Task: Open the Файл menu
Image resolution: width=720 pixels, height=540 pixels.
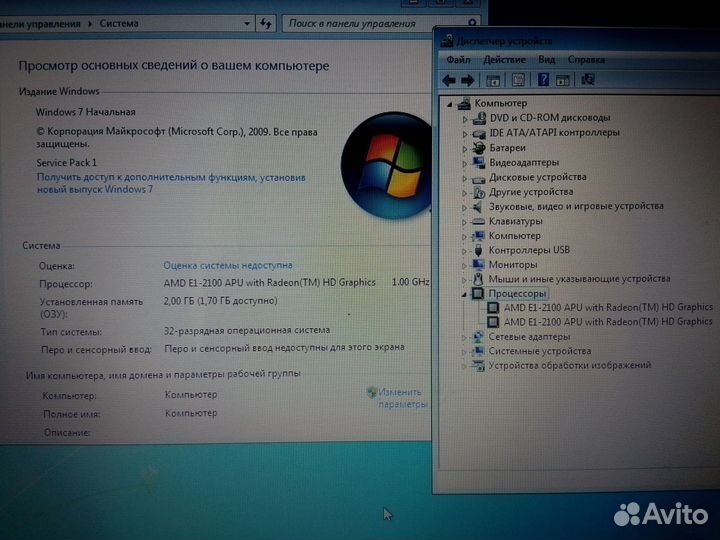Action: (x=458, y=60)
